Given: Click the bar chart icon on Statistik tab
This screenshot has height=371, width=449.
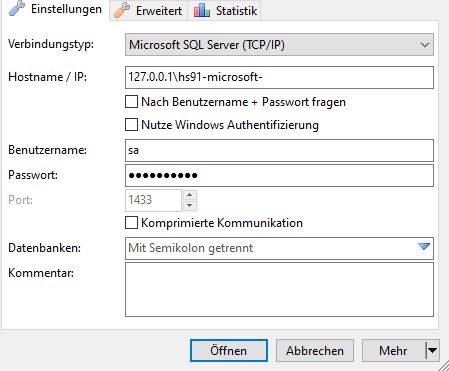Looking at the screenshot, I should coord(202,10).
